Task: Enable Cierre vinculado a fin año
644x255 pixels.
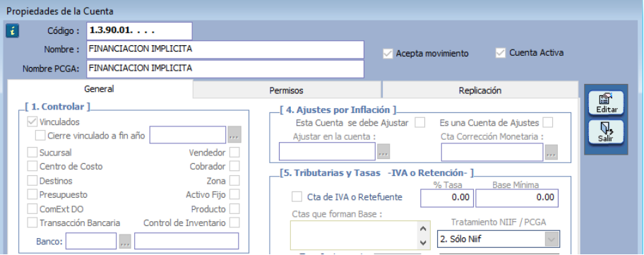Action: 40,136
